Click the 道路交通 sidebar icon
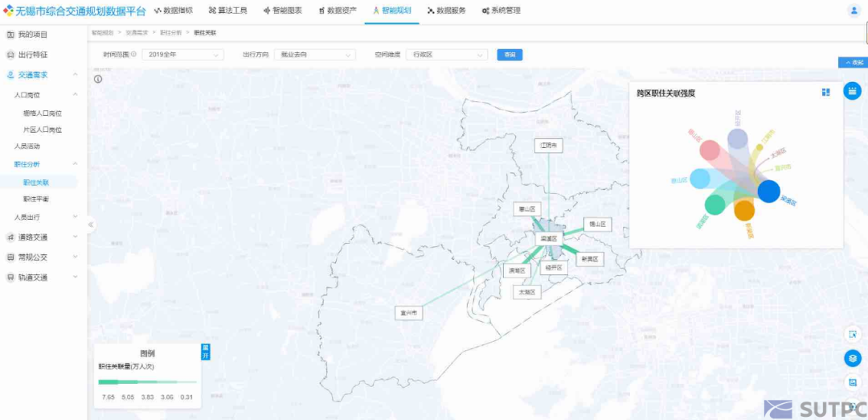Screen dimensions: 868x420 pos(10,237)
